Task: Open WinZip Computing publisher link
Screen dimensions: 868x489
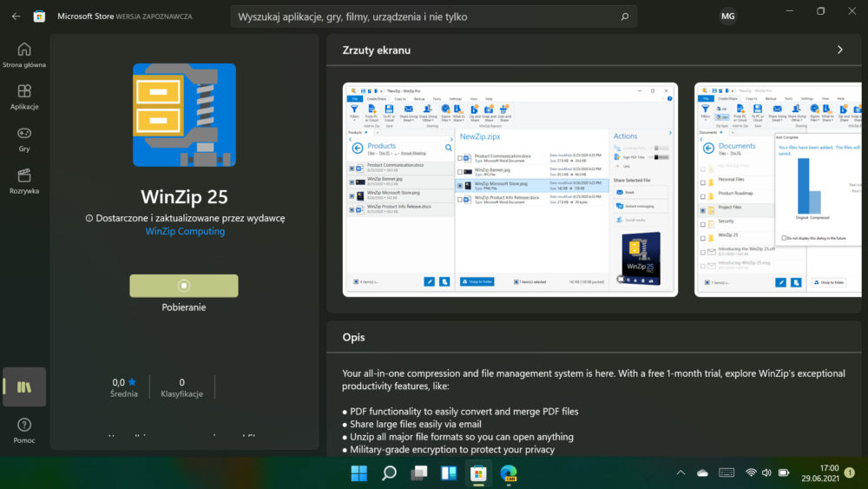Action: pyautogui.click(x=185, y=232)
